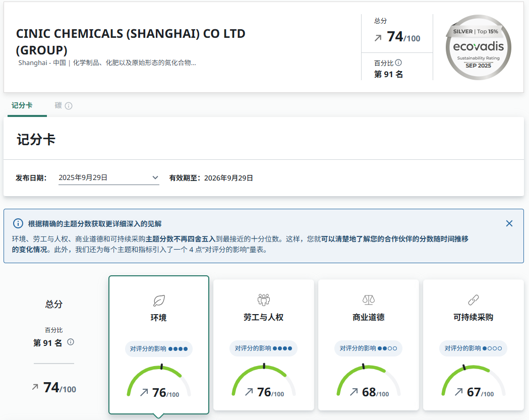This screenshot has height=420, width=529.
Task: Click the 对评分的影响 badge on 可持续采购 card
Action: 473,348
